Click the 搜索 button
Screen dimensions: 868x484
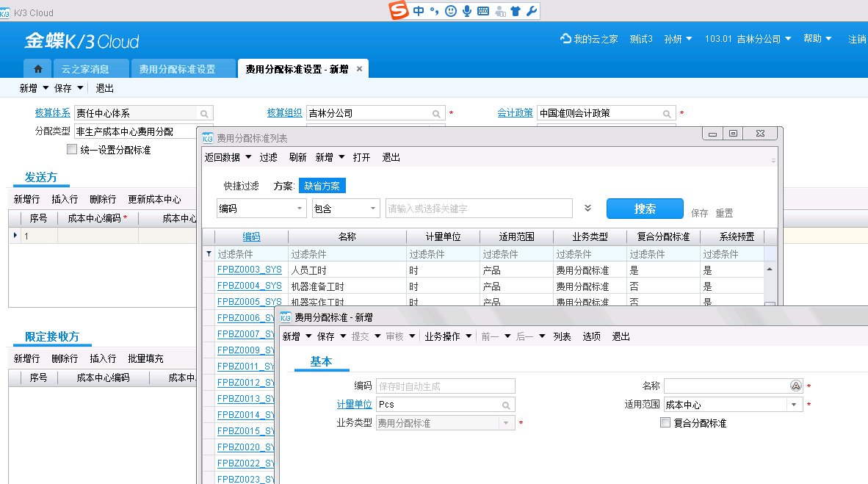(x=644, y=208)
